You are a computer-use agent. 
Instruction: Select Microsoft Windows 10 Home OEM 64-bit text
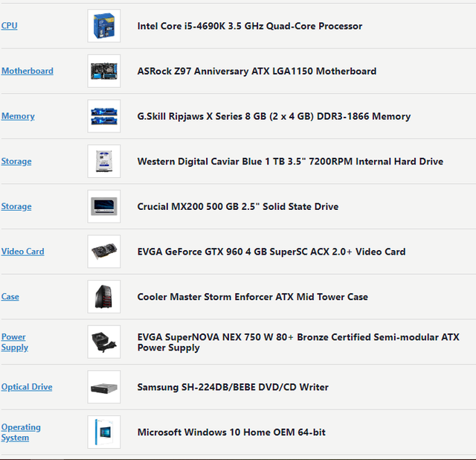231,432
